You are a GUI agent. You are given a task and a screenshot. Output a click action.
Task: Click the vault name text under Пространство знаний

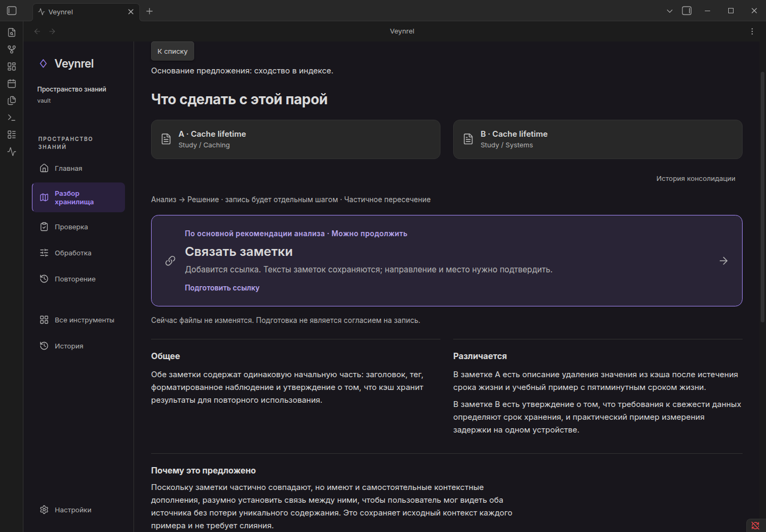click(44, 101)
